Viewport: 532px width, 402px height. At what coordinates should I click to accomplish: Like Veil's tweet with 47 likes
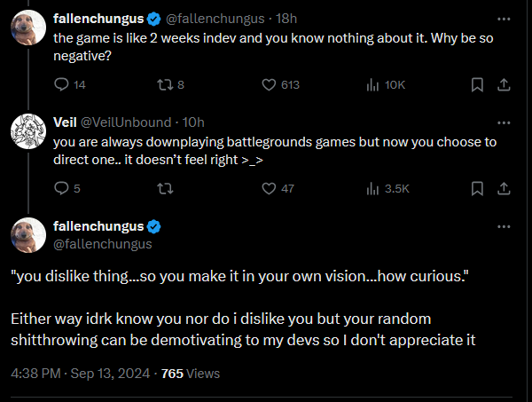[270, 188]
